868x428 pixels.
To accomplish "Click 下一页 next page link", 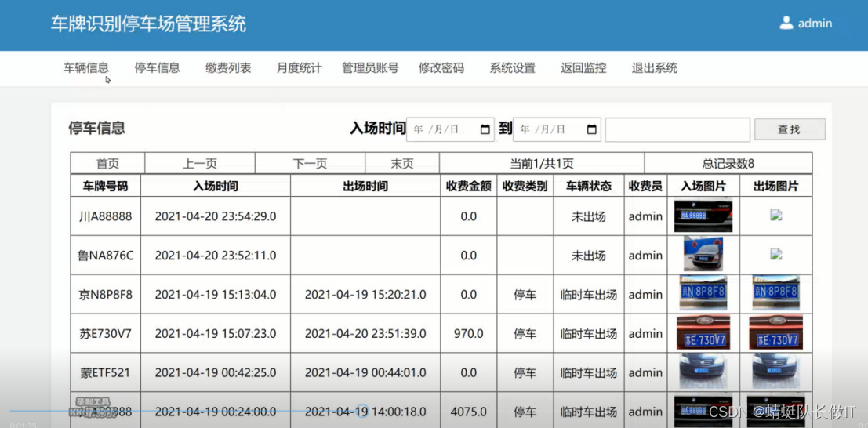I will 310,164.
